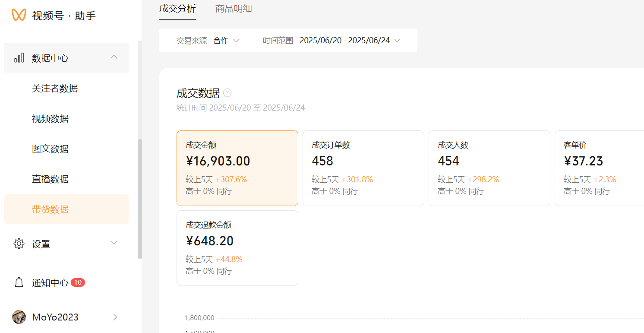Click the ¥648.20 refund amount value
Screen dimensions: 644x333
coord(210,241)
